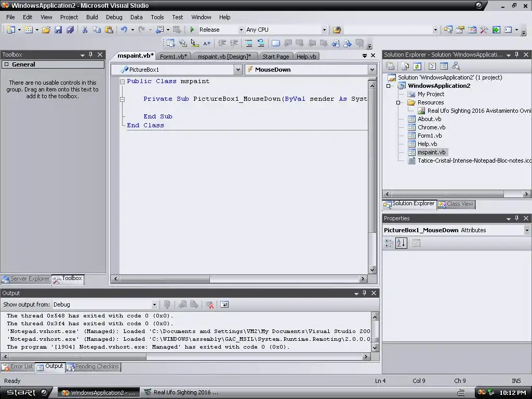532x399 pixels.
Task: Click the Display Parameter Info icon
Action: pos(182,43)
